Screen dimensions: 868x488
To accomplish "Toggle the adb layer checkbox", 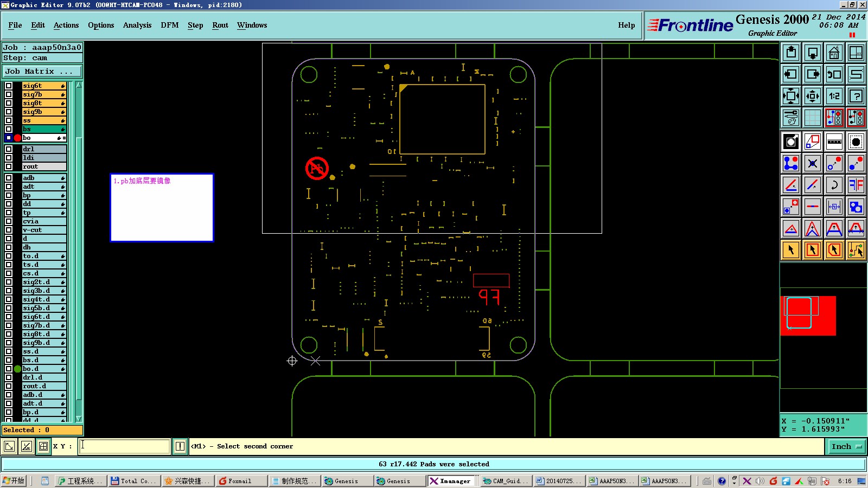I will (9, 178).
